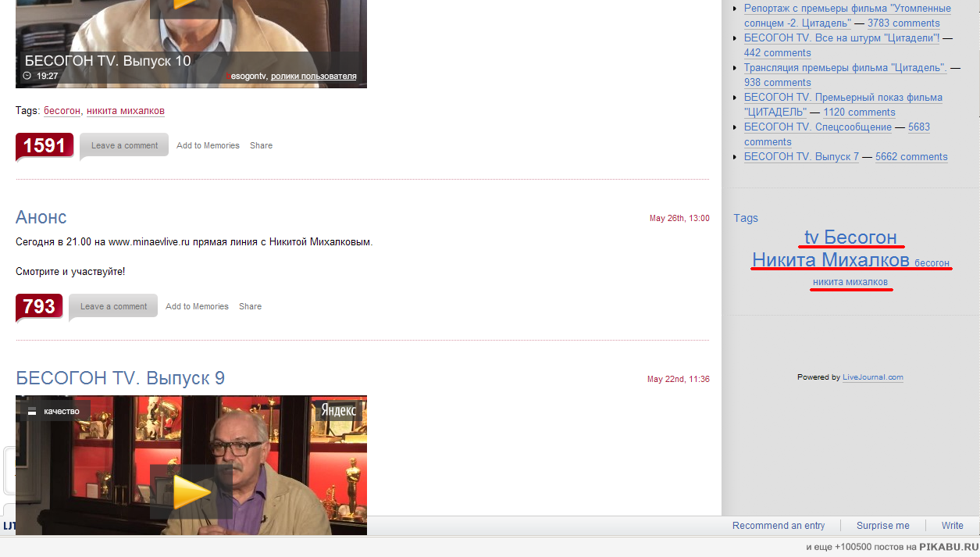The image size is (980, 557).
Task: Open the 5662 comments link
Action: 911,157
